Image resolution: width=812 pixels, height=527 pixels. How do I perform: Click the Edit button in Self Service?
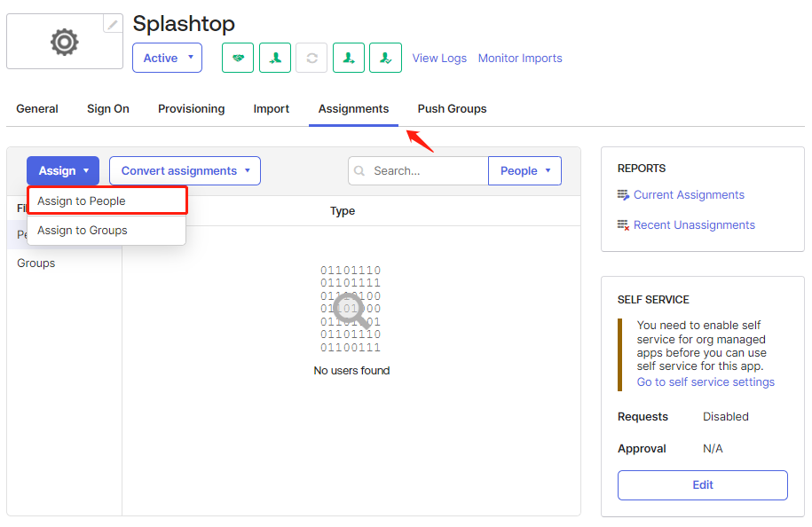(703, 485)
